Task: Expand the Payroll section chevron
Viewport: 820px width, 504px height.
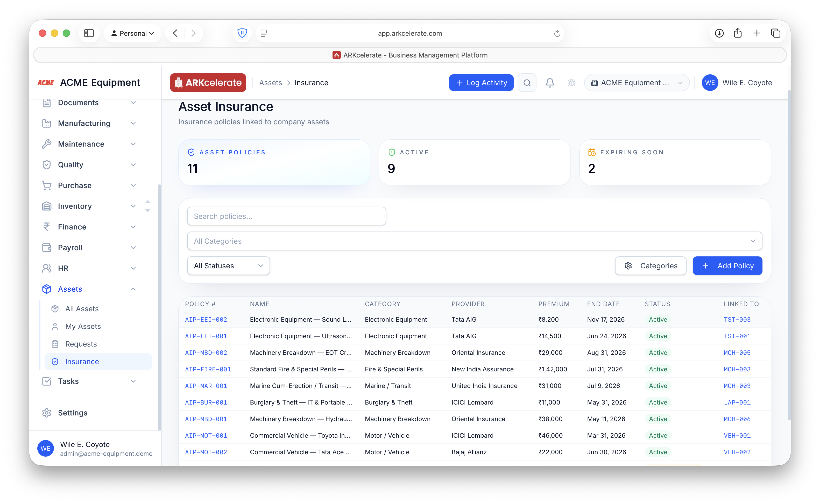Action: click(x=133, y=247)
